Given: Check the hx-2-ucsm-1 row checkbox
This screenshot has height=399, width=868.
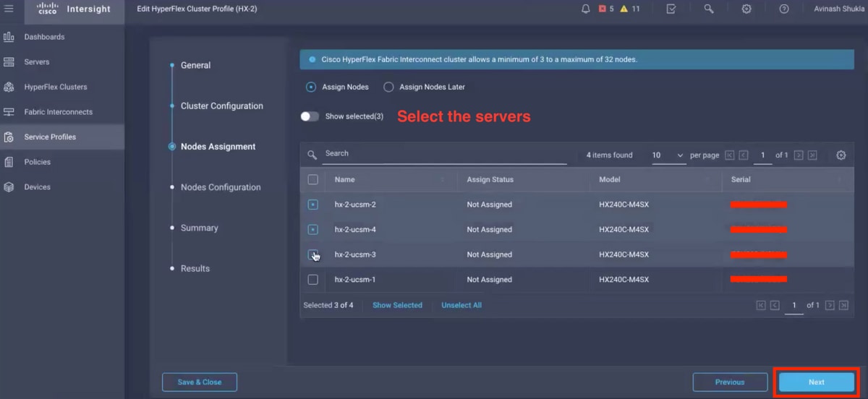Looking at the screenshot, I should point(313,280).
